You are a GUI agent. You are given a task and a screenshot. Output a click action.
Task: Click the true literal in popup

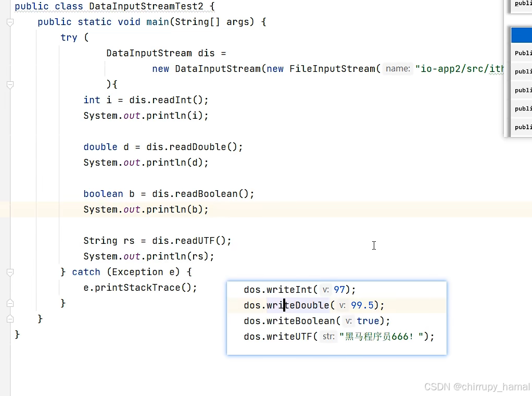(x=368, y=321)
